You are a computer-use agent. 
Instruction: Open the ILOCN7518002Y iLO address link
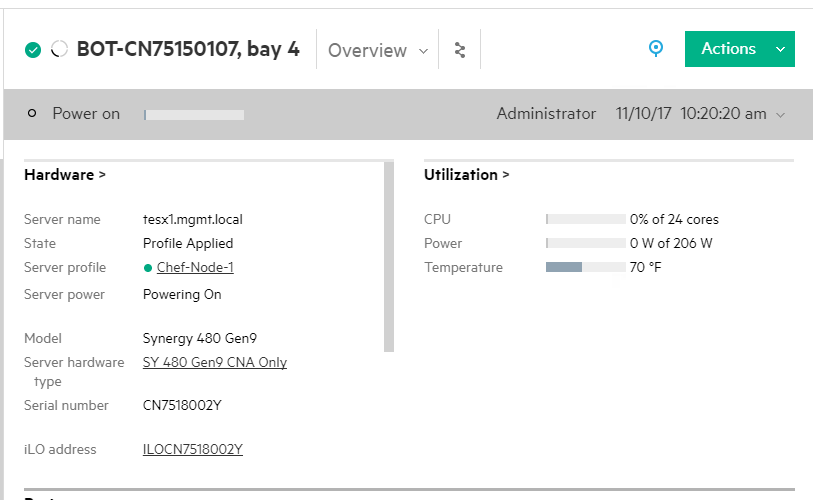(x=193, y=450)
